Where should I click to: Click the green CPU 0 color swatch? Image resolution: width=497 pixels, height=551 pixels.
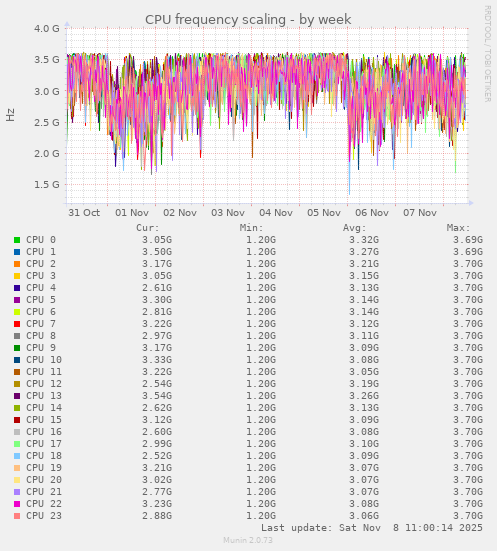[x=17, y=240]
